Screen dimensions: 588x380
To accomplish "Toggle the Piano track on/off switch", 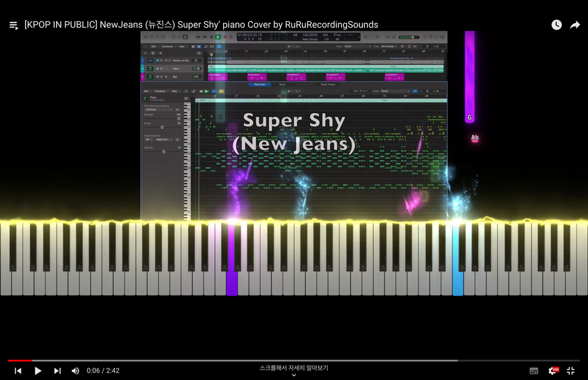I will click(x=196, y=69).
